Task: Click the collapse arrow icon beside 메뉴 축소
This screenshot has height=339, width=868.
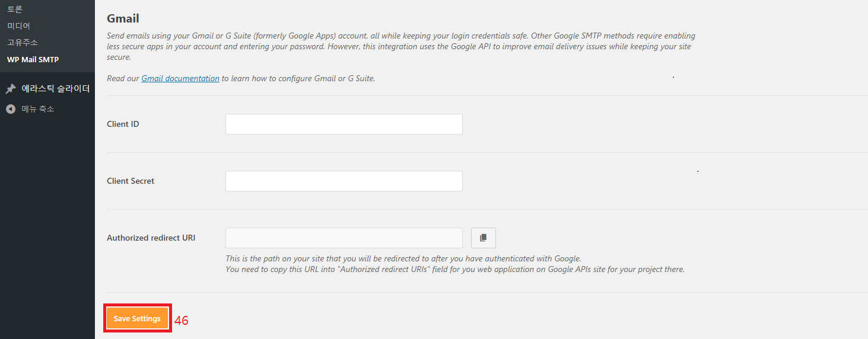Action: (11, 109)
